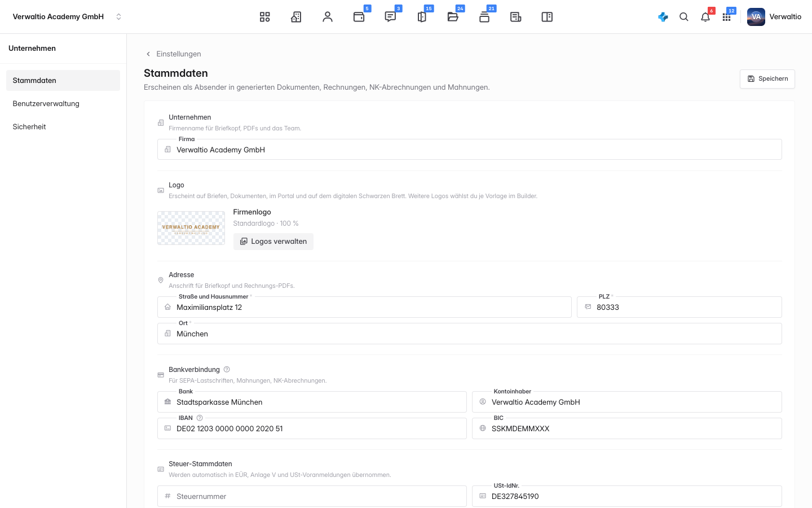This screenshot has width=812, height=508.
Task: Click the Firma input field
Action: point(470,150)
